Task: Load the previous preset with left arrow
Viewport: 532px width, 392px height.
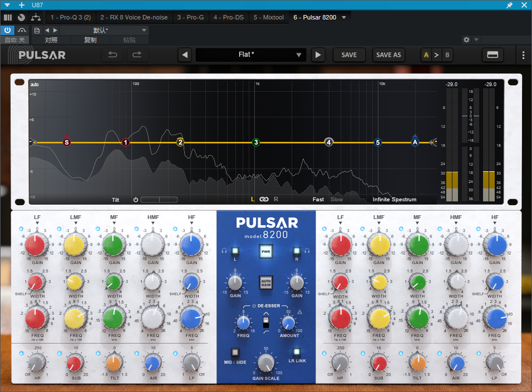Action: pos(185,54)
